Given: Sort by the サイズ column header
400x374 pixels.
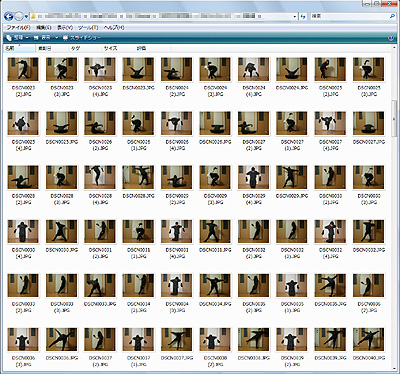Looking at the screenshot, I should [x=118, y=49].
